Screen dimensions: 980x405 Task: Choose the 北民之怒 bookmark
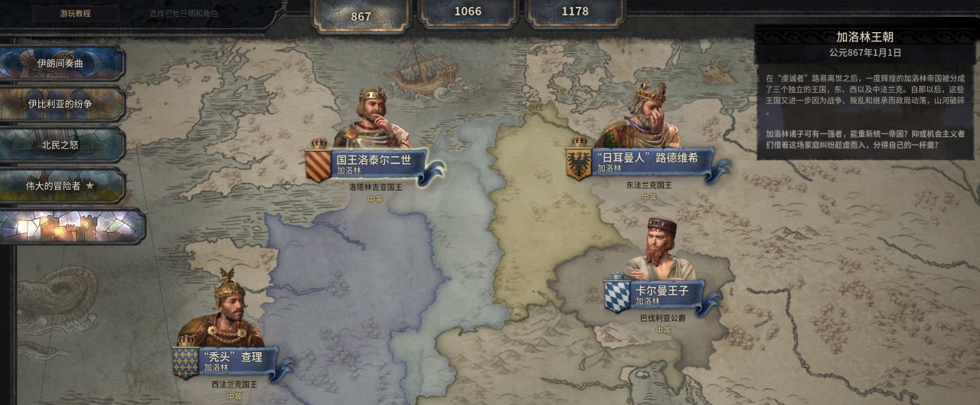pos(61,144)
